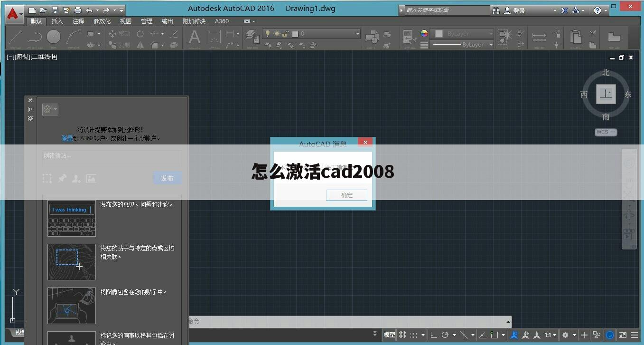Open the WCS coordinate system dropdown
The height and width of the screenshot is (345, 644).
[x=606, y=132]
